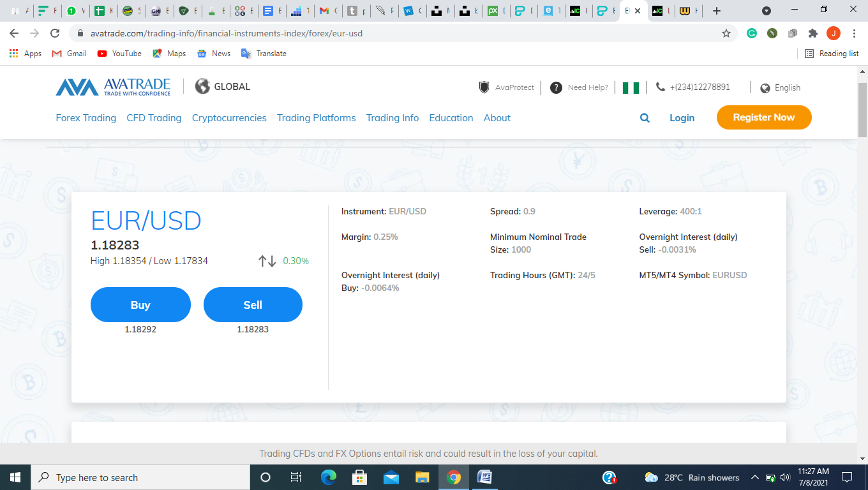868x490 pixels.
Task: Open the Reading list
Action: [832, 54]
